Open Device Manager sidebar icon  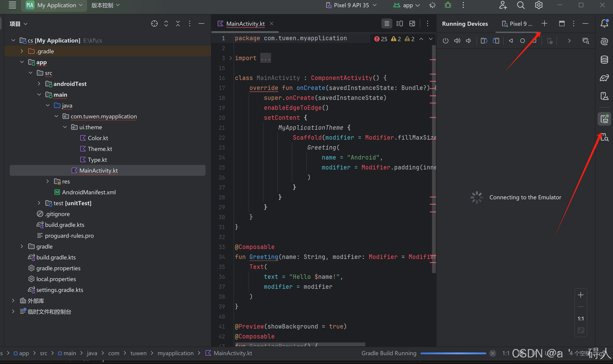pos(604,96)
